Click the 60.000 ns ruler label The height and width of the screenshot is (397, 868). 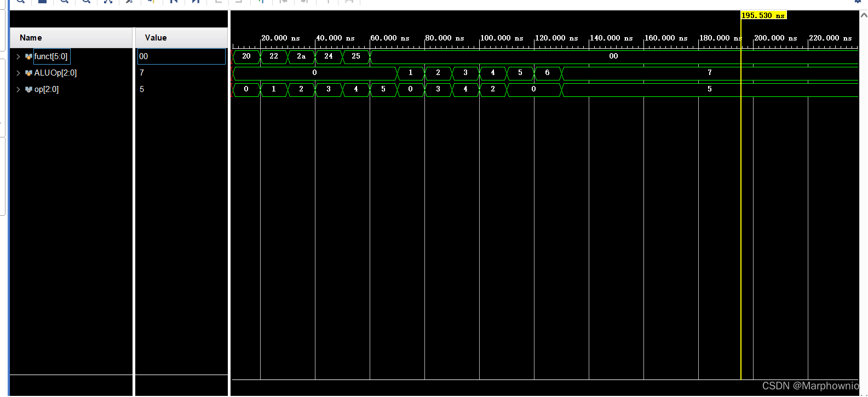pos(390,38)
